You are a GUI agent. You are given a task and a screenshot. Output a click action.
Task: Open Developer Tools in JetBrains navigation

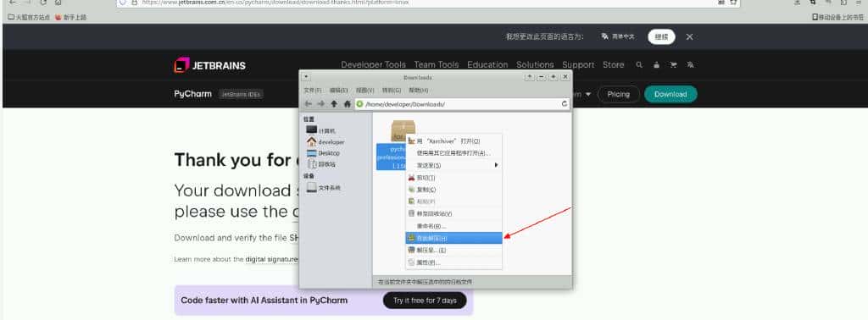click(373, 64)
